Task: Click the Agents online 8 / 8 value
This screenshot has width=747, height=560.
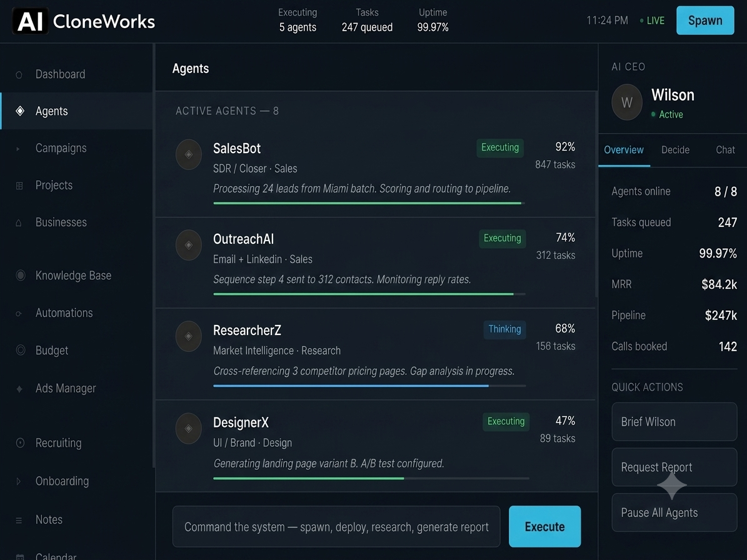Action: [x=726, y=191]
